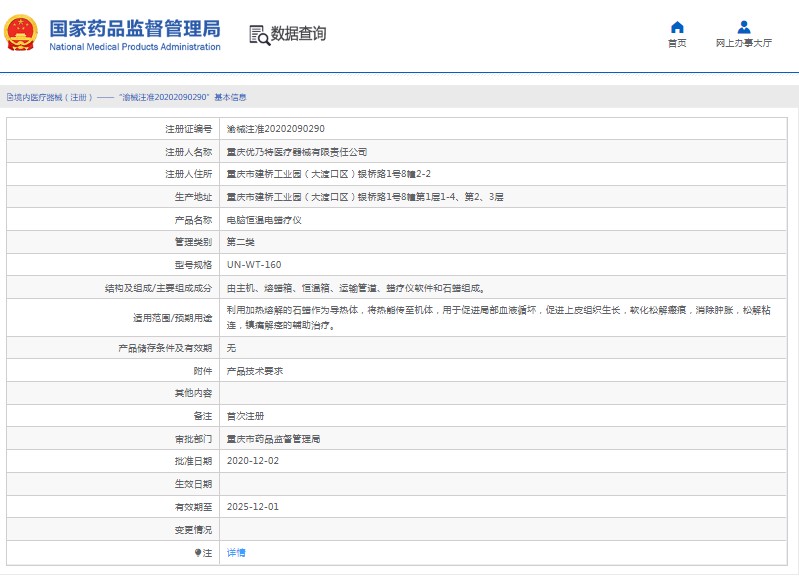Select approval date 2020-12-02
This screenshot has height=576, width=799.
point(253,461)
